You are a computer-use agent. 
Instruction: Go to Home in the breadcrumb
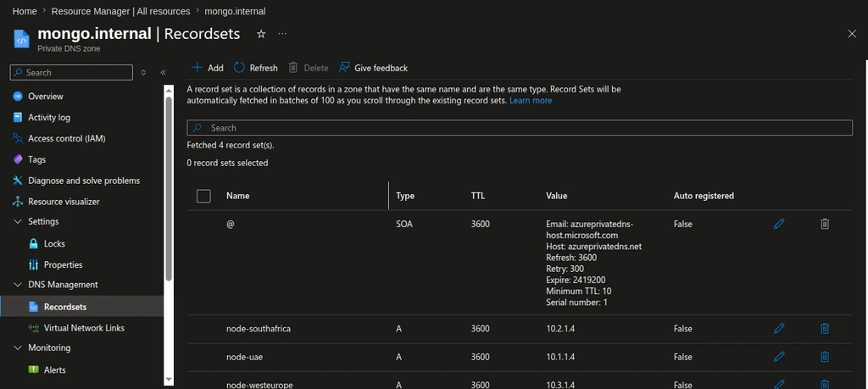tap(25, 11)
